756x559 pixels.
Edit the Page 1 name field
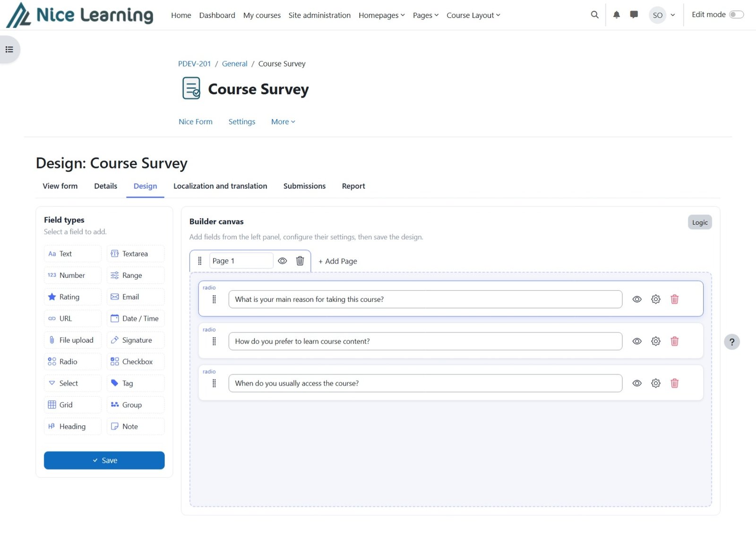(x=241, y=261)
